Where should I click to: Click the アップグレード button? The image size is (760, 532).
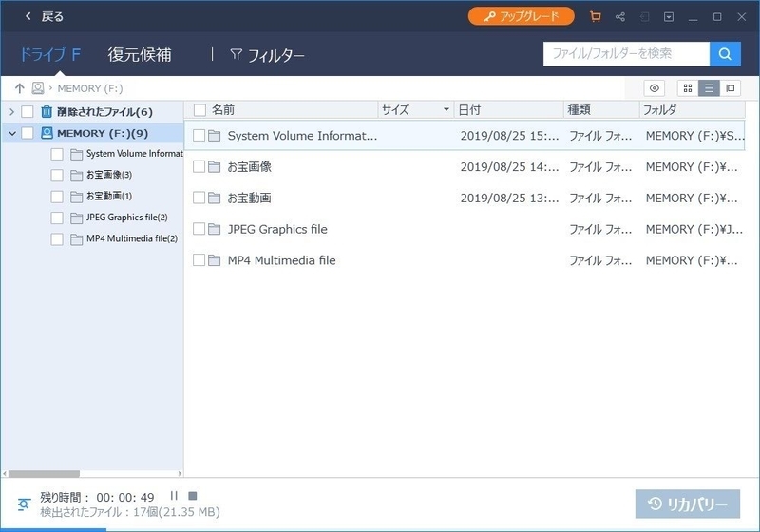(x=521, y=16)
